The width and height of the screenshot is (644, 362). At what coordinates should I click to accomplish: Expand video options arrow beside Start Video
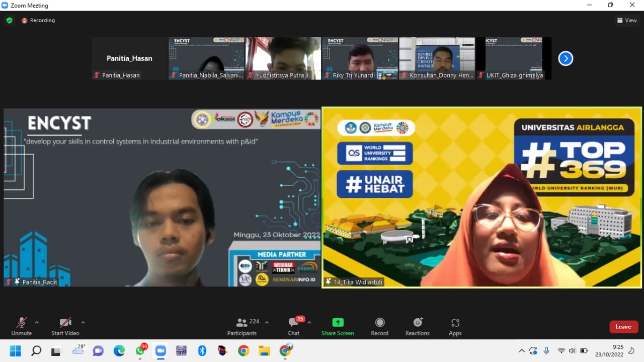pyautogui.click(x=83, y=322)
